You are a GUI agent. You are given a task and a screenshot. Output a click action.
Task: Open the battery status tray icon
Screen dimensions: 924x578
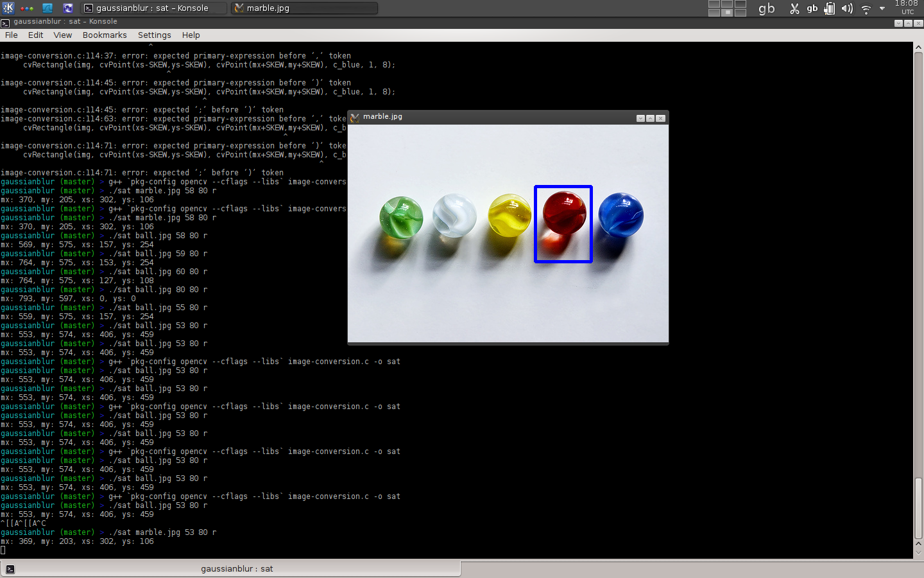(x=830, y=8)
